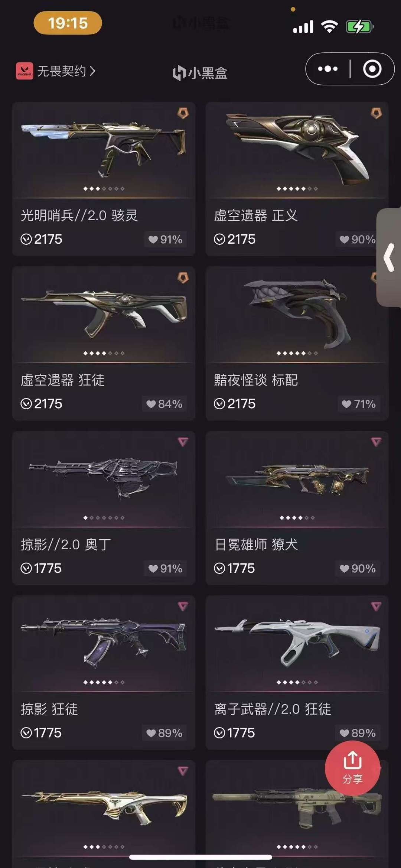The width and height of the screenshot is (401, 868).
Task: Expand the side panel arrow handle
Action: pyautogui.click(x=389, y=257)
